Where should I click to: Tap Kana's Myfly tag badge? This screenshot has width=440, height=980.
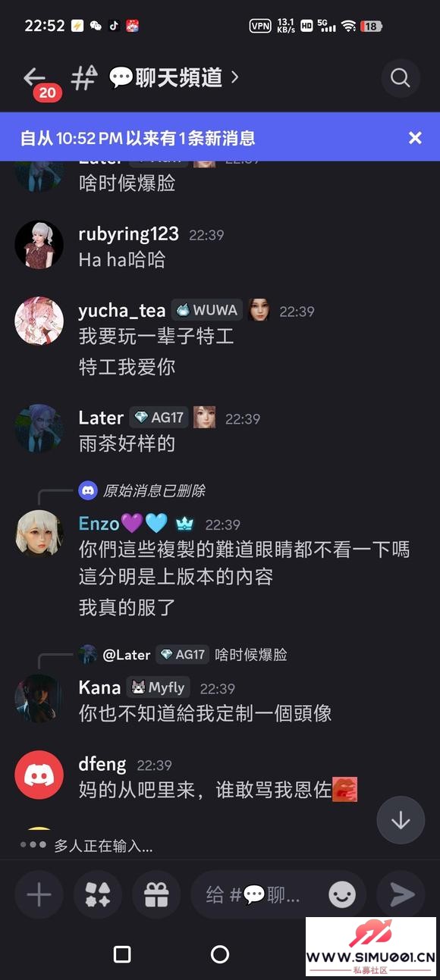(158, 687)
